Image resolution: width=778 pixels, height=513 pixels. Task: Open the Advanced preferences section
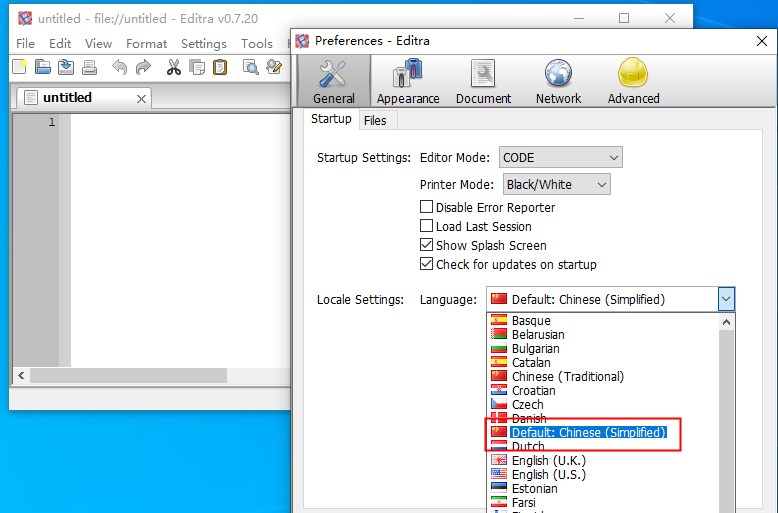pyautogui.click(x=634, y=81)
